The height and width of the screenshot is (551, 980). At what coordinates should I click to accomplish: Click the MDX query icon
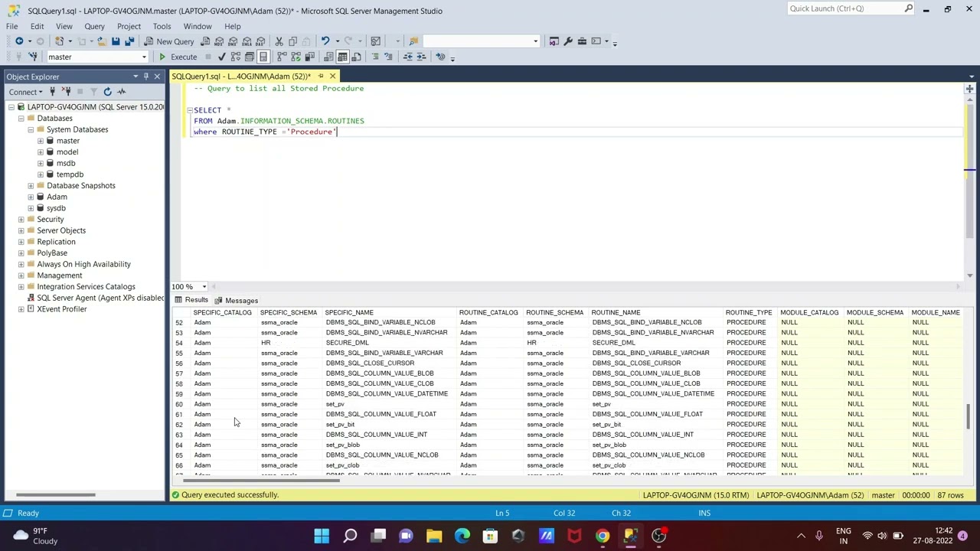click(x=219, y=41)
